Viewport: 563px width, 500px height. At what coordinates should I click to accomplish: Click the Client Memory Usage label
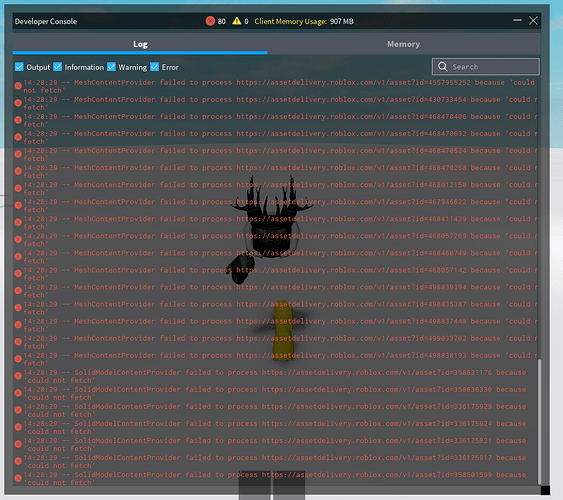(x=290, y=22)
